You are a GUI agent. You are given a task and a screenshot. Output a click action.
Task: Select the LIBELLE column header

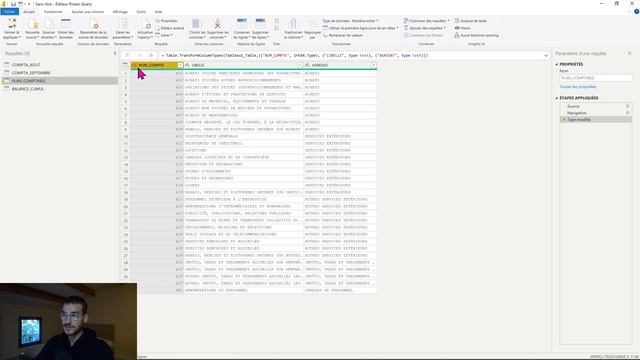(x=243, y=65)
